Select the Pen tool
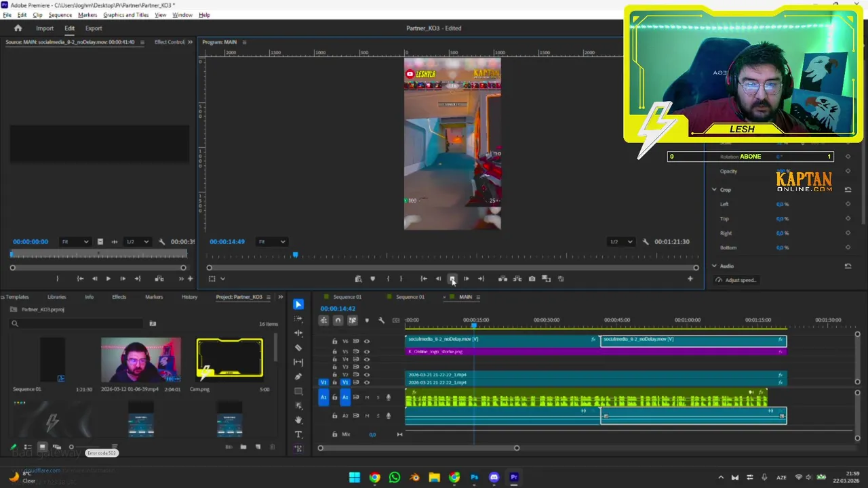The image size is (868, 488). coord(298,377)
